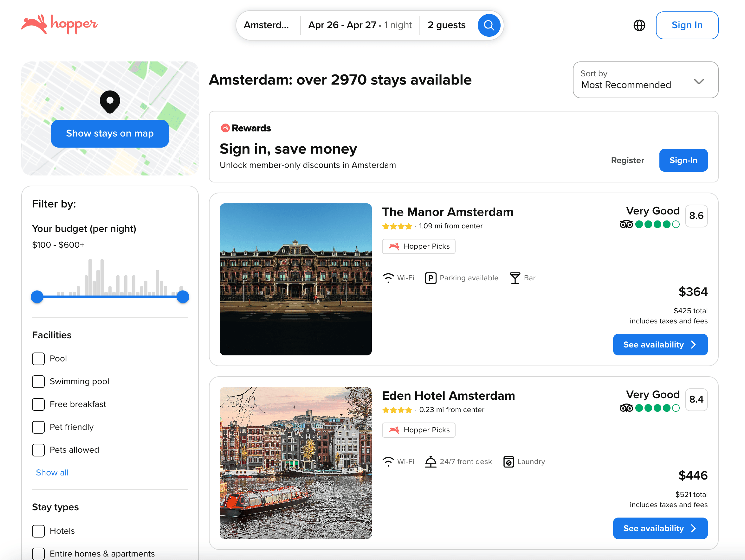Viewport: 745px width, 560px height.
Task: Click the Laundry icon on Eden Hotel
Action: click(x=508, y=462)
